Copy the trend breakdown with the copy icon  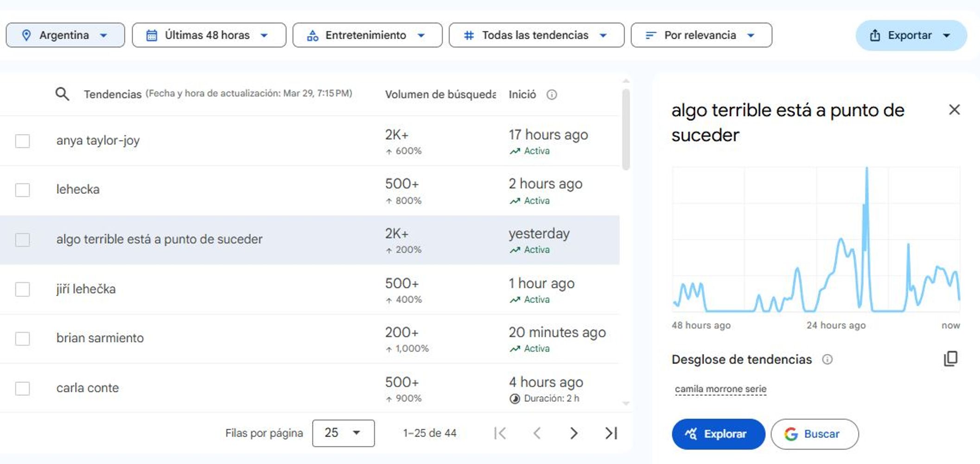click(x=951, y=358)
